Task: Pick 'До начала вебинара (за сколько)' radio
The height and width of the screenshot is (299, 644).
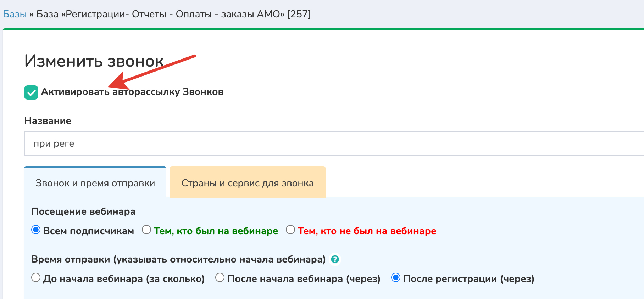Action: pos(36,278)
